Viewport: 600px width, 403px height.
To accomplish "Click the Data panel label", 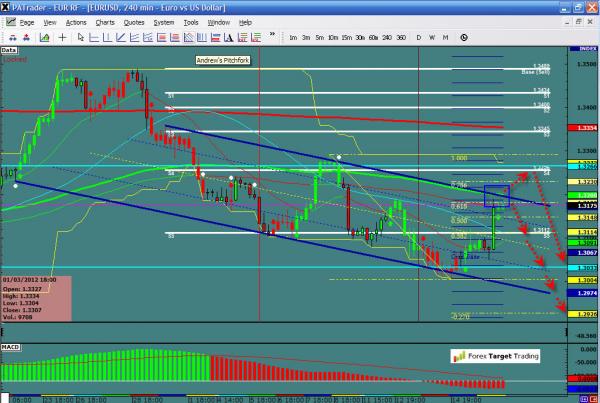I will click(x=9, y=48).
